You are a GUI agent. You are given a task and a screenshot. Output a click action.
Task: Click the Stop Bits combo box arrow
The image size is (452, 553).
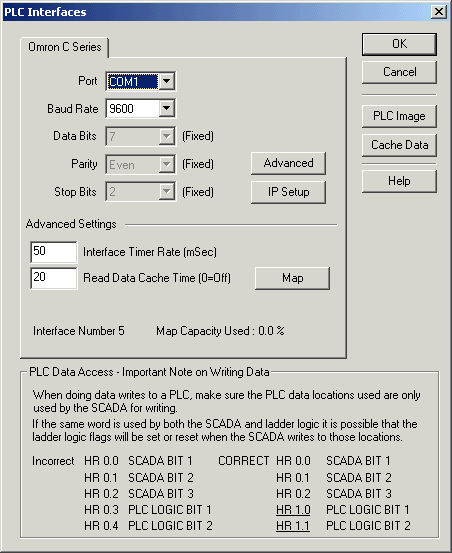166,192
